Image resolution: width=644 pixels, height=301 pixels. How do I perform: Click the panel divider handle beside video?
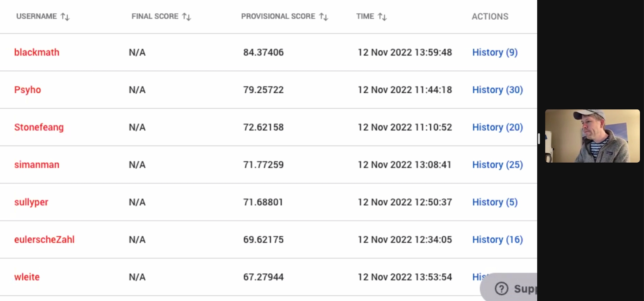pos(539,139)
